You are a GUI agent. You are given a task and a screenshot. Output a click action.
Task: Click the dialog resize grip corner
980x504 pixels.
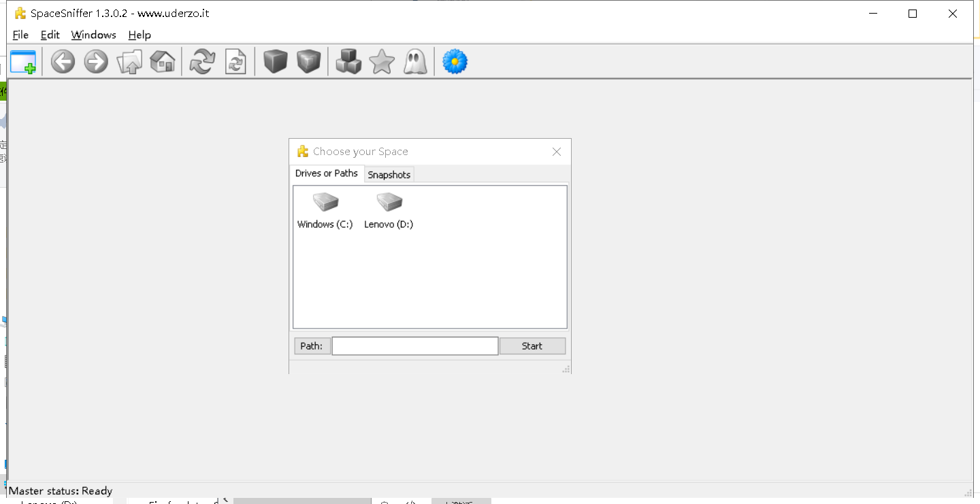[x=566, y=369]
